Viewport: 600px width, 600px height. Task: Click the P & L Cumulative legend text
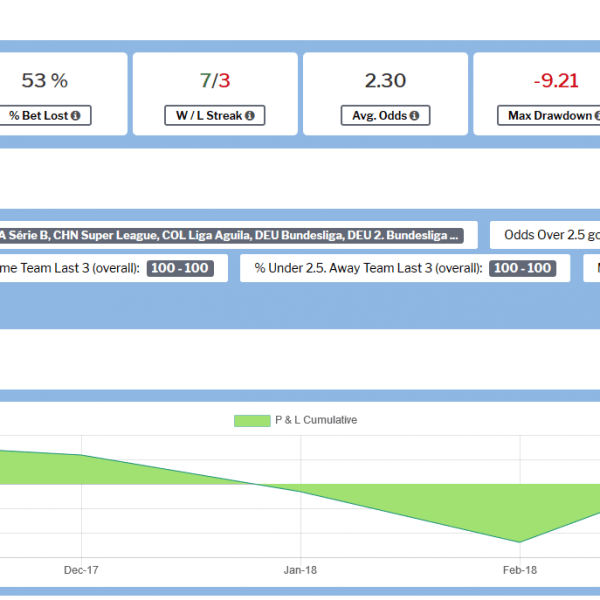[316, 420]
